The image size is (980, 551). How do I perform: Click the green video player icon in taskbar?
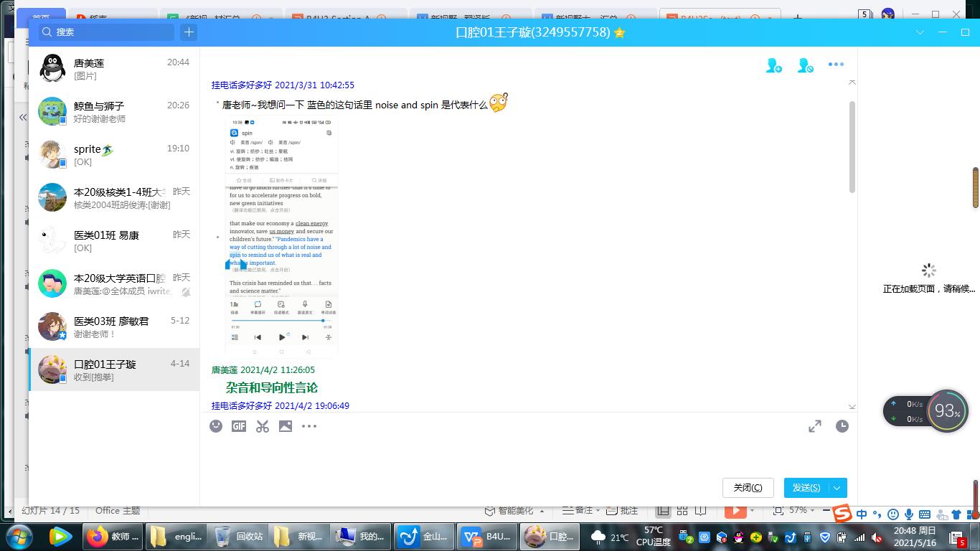click(60, 536)
